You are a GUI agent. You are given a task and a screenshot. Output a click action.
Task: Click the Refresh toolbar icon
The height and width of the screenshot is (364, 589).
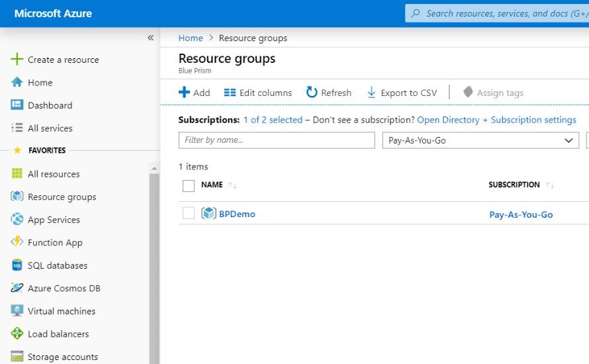coord(312,93)
